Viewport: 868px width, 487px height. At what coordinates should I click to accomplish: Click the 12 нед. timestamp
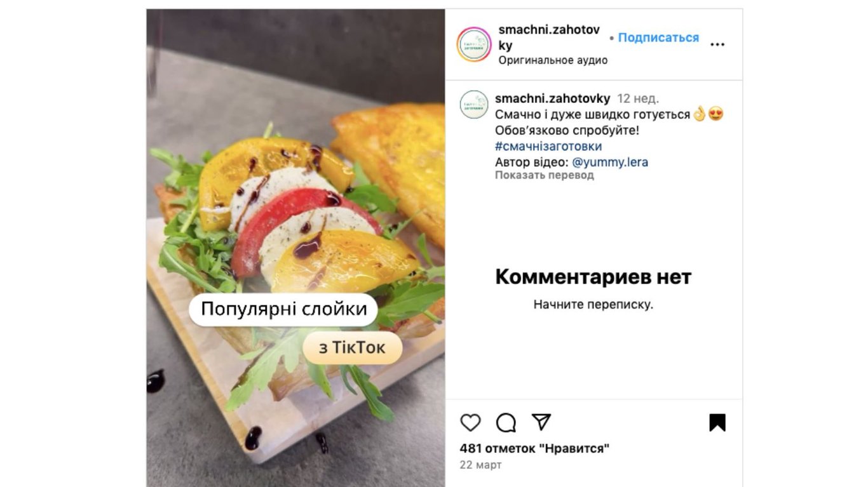click(x=638, y=98)
